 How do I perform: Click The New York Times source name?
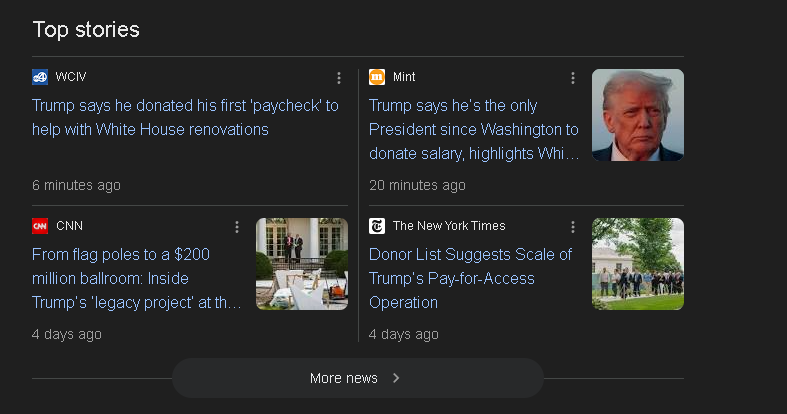449,226
